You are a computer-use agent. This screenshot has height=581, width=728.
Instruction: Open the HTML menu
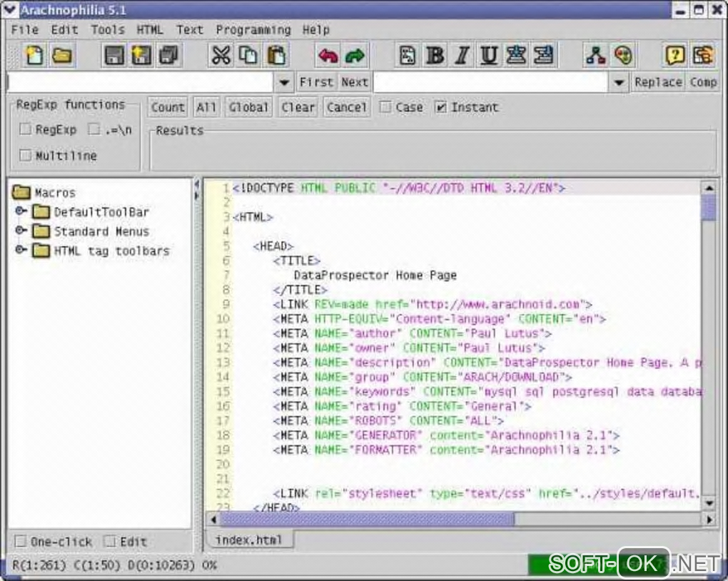[x=150, y=30]
